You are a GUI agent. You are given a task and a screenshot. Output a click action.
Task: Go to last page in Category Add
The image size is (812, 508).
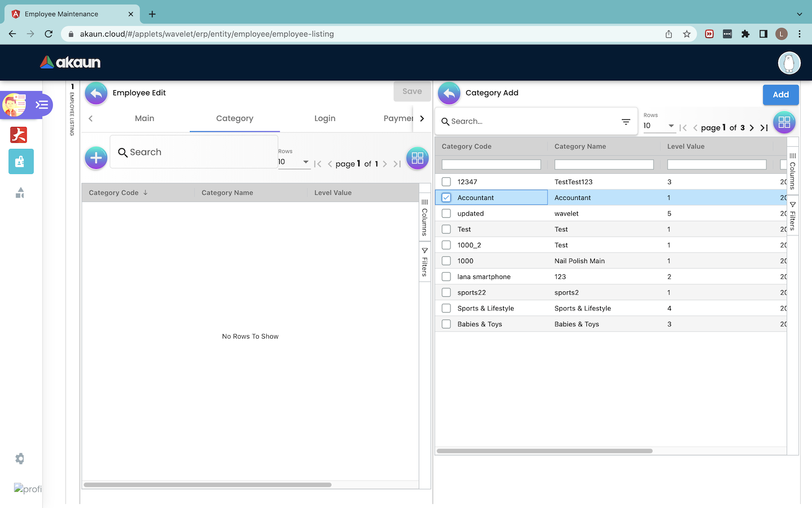pos(764,128)
